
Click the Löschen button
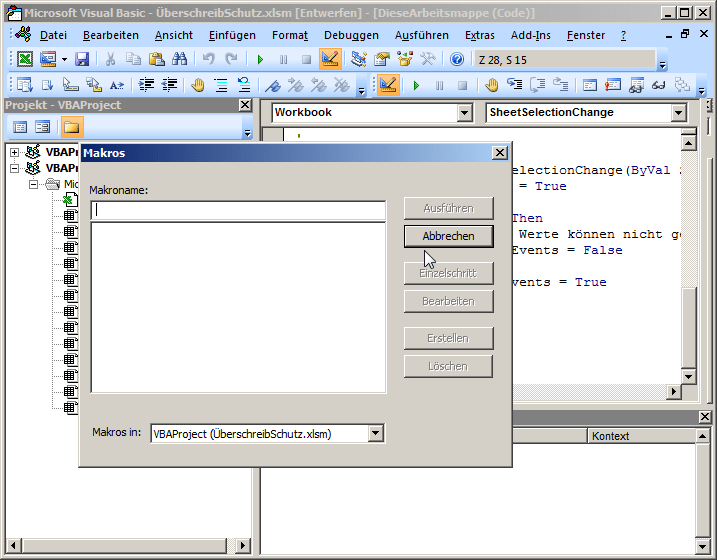tap(449, 366)
